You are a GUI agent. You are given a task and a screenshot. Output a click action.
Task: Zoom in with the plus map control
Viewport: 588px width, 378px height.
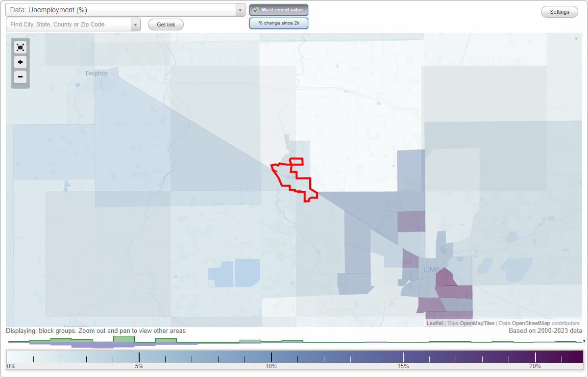coord(20,62)
